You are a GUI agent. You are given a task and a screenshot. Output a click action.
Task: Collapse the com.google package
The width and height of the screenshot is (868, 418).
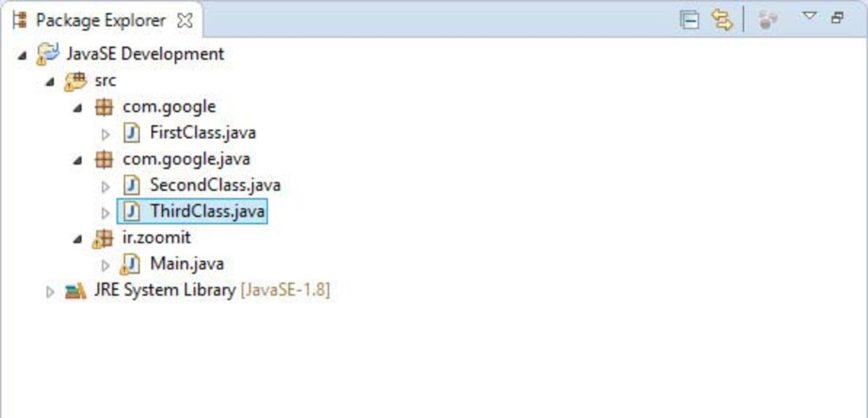click(78, 108)
